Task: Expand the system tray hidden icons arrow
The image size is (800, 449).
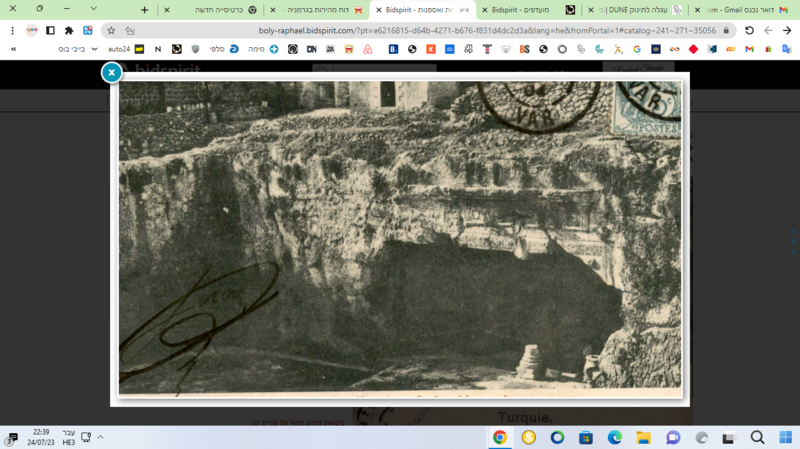Action: point(101,437)
